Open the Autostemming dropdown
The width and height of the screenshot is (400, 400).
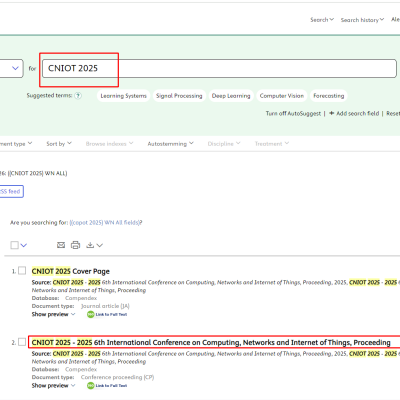(x=170, y=144)
